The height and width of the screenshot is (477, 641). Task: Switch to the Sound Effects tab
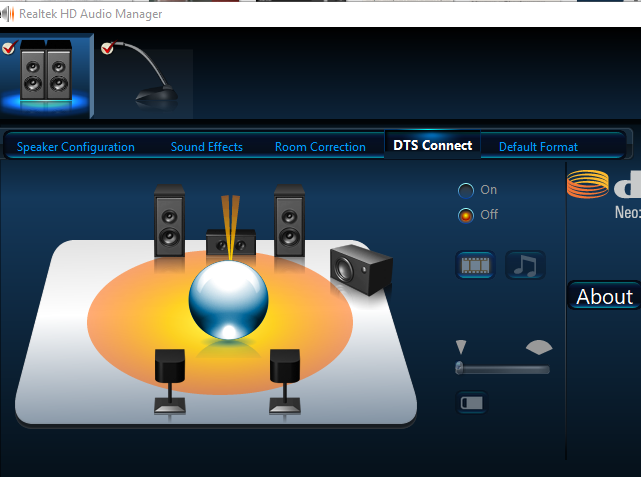207,147
